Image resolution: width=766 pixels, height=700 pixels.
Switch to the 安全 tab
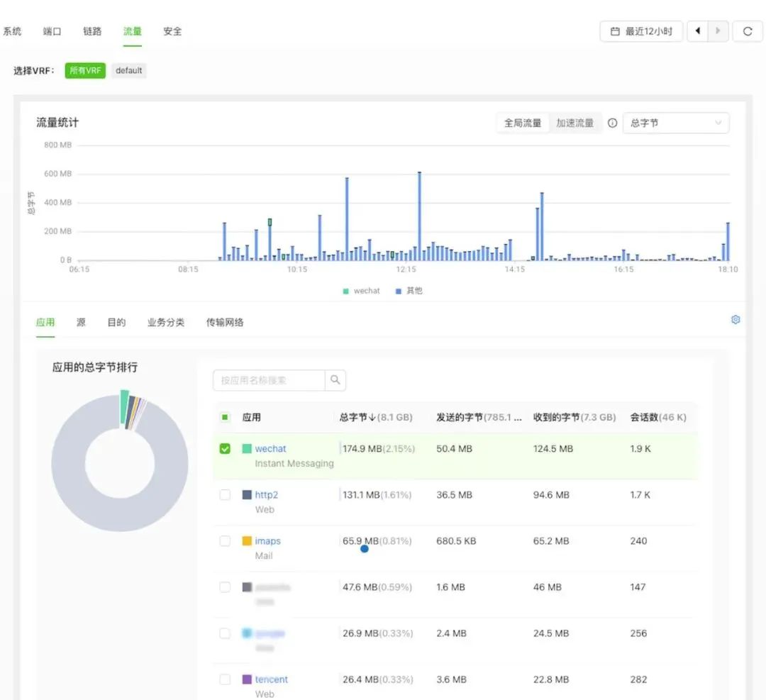(172, 31)
